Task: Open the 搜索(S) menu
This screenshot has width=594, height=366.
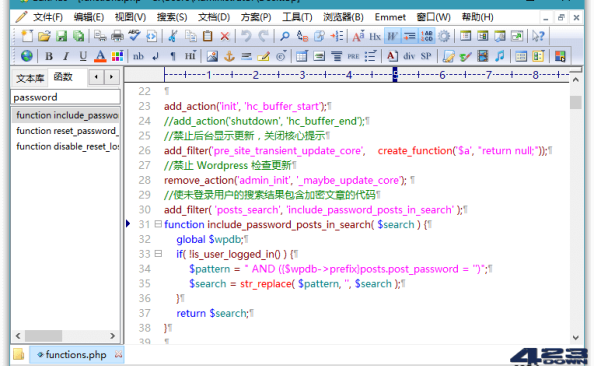Action: point(172,17)
